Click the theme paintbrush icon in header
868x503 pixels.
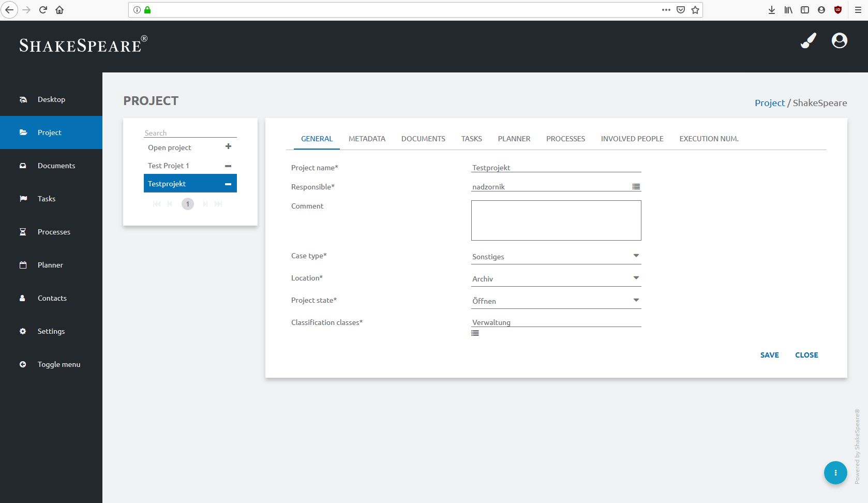809,41
